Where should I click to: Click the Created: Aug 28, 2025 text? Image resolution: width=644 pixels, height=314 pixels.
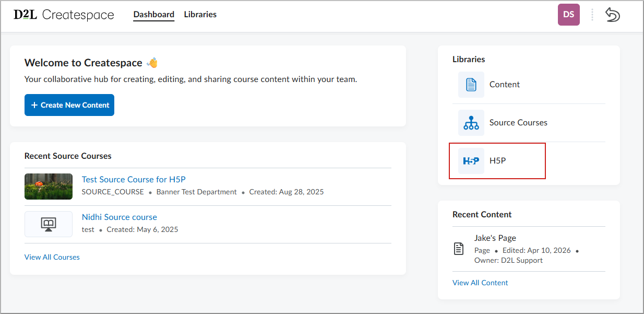tap(287, 192)
